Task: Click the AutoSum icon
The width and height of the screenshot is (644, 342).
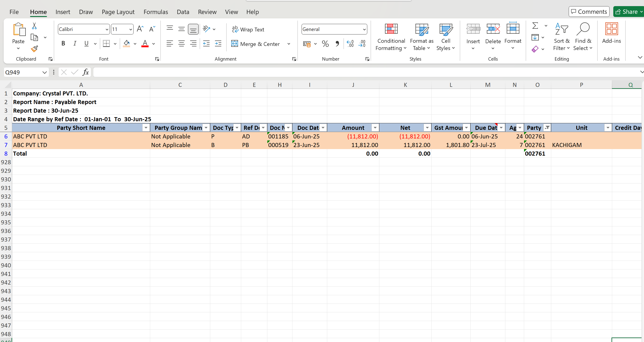Action: tap(535, 25)
